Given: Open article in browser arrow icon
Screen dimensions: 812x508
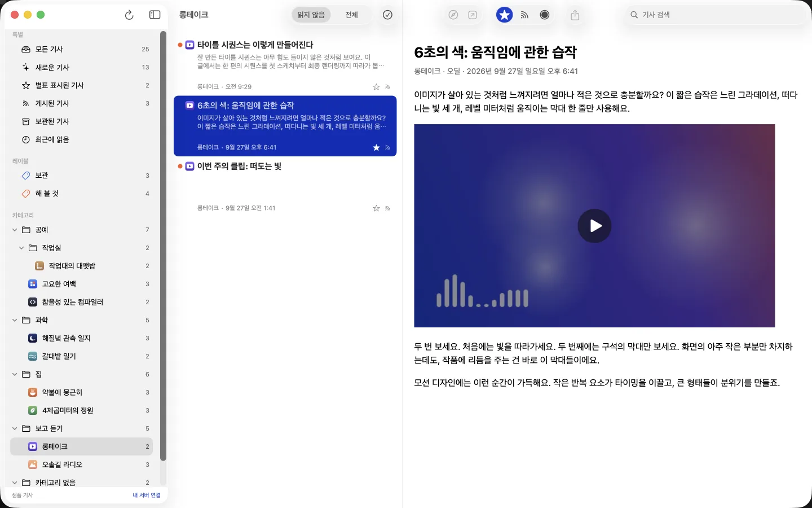Looking at the screenshot, I should coord(473,15).
